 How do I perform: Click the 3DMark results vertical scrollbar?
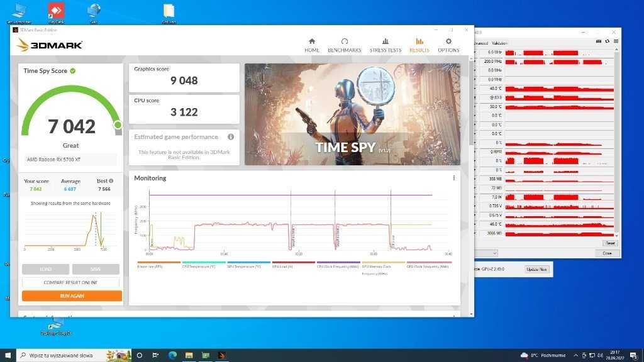471,102
